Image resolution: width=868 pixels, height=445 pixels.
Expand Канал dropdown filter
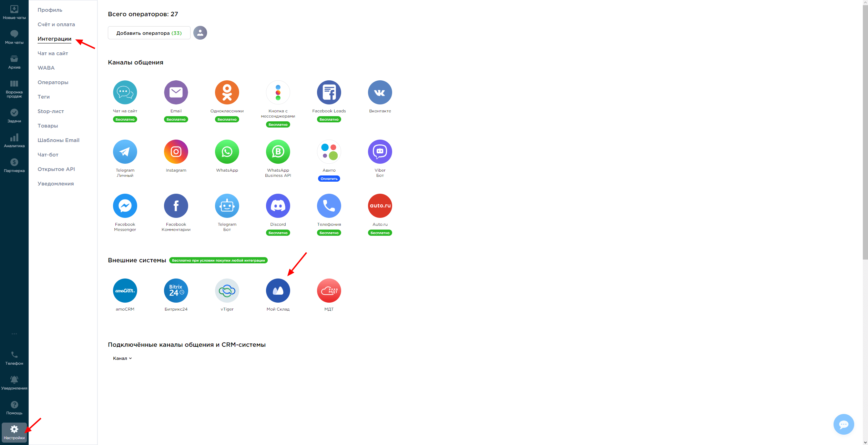coord(123,358)
